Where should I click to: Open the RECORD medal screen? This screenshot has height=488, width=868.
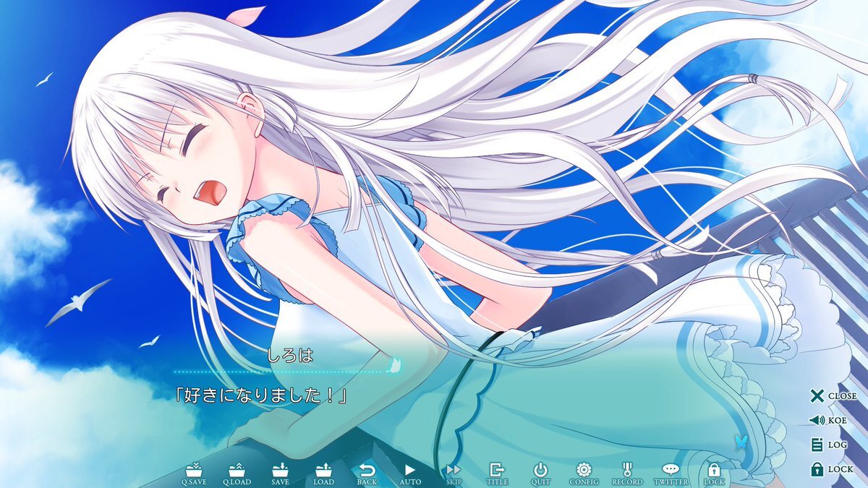[627, 474]
